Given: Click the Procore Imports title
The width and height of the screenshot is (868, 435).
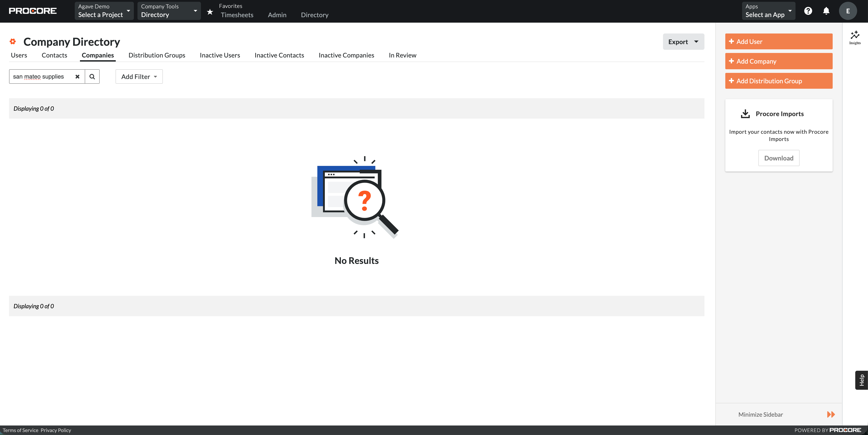Looking at the screenshot, I should [780, 114].
